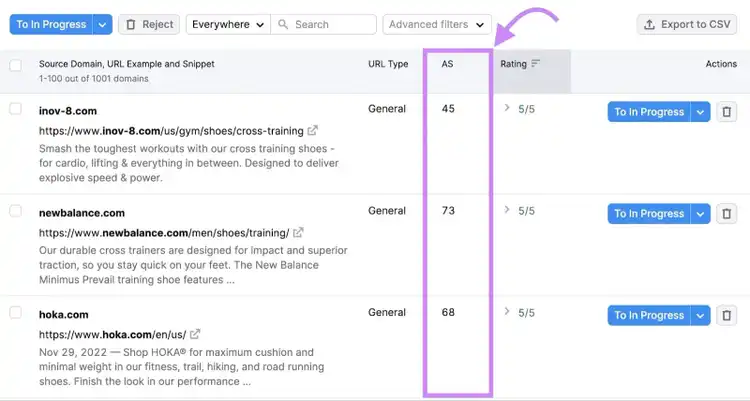This screenshot has width=750, height=401.
Task: Click '1-100 out of 1001 domains' text
Action: tap(94, 78)
